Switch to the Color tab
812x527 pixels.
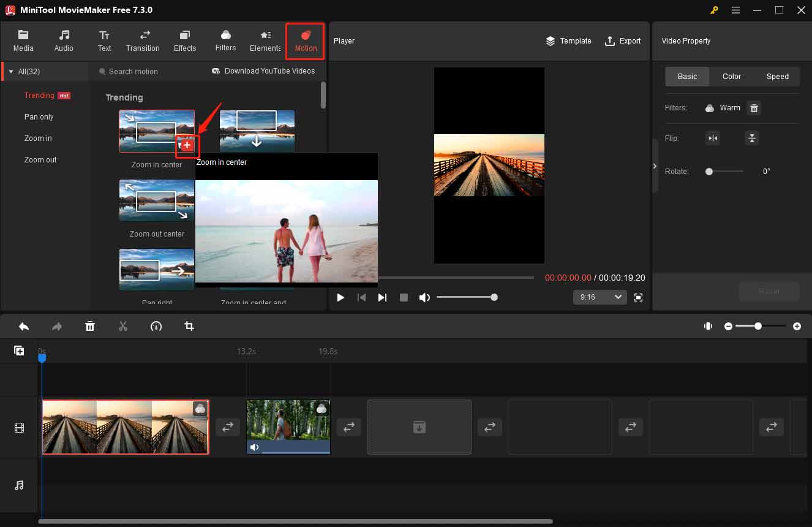click(732, 77)
